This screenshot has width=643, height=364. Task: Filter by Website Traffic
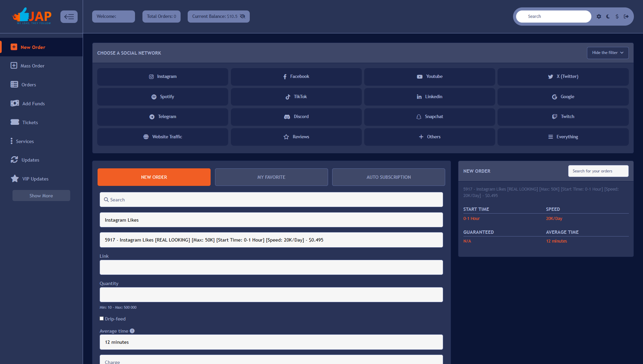pyautogui.click(x=163, y=137)
